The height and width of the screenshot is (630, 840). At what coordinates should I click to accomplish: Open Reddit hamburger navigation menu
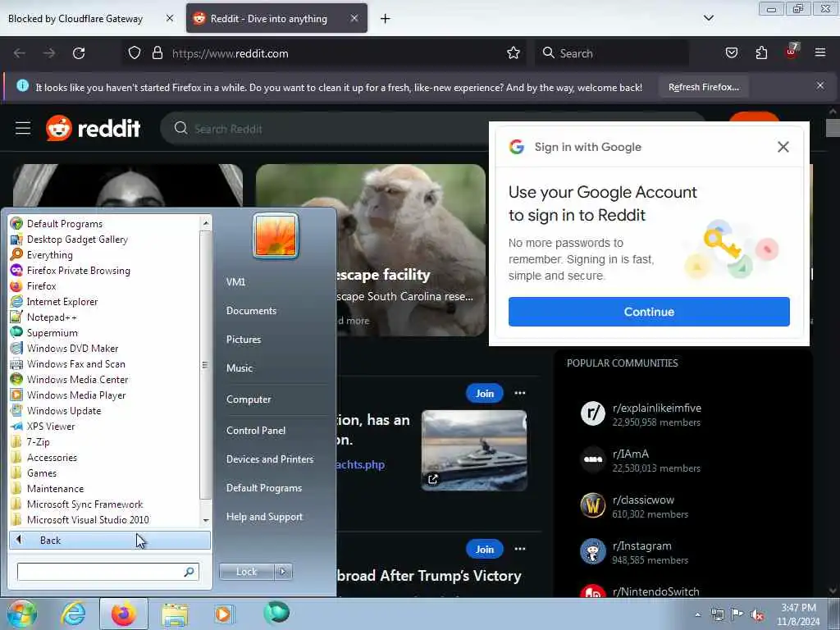pos(23,129)
